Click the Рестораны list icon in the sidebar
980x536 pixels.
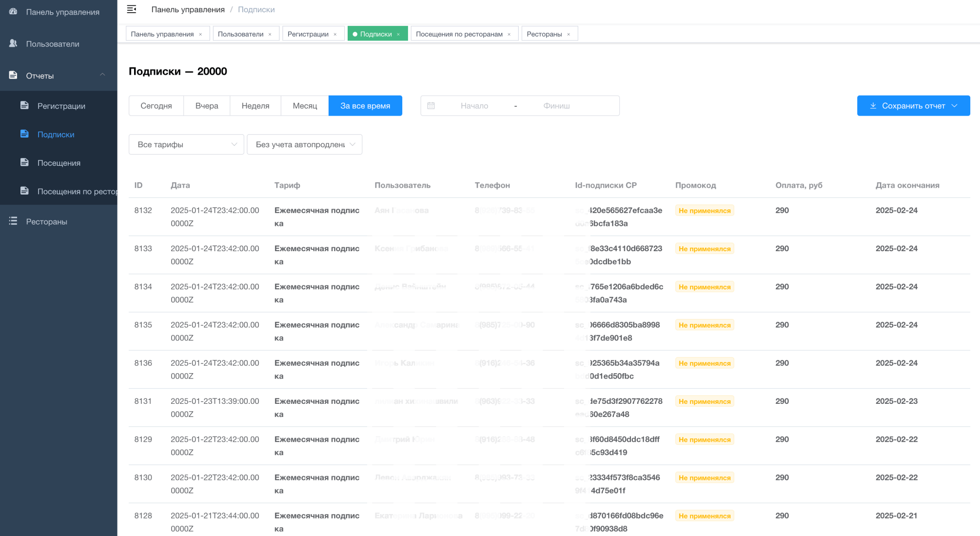pos(13,221)
